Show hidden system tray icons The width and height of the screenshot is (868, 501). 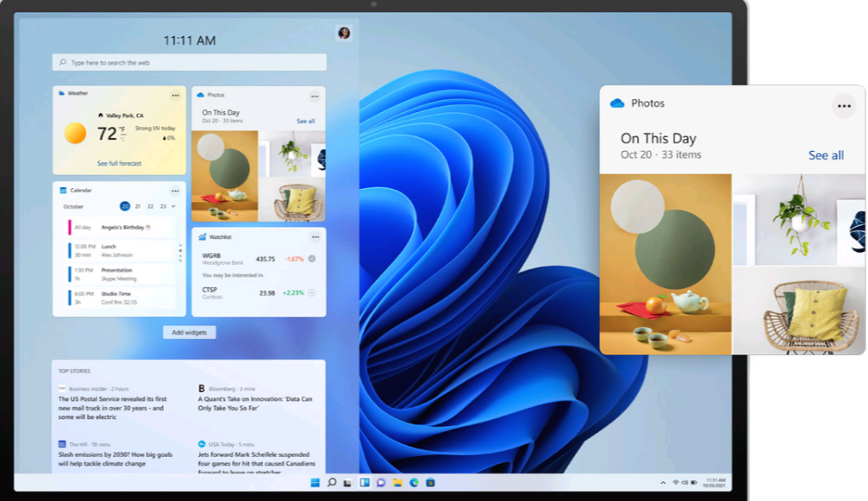coord(663,483)
